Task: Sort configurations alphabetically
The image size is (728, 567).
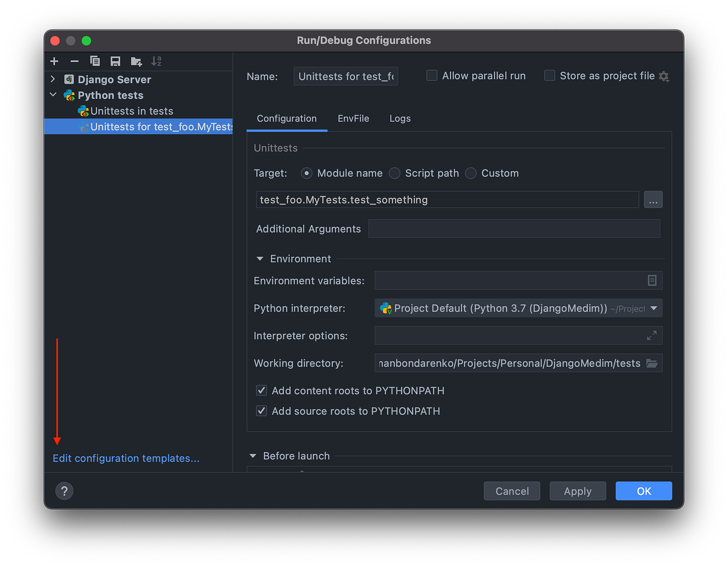Action: click(156, 61)
